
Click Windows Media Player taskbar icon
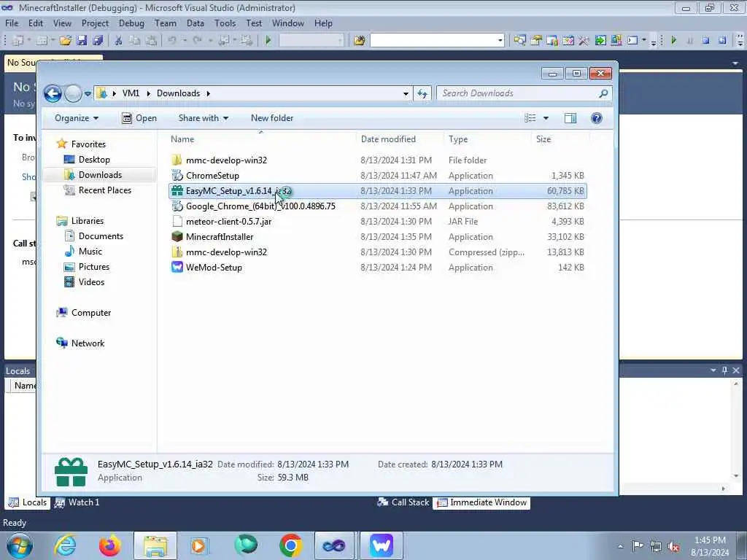point(199,545)
